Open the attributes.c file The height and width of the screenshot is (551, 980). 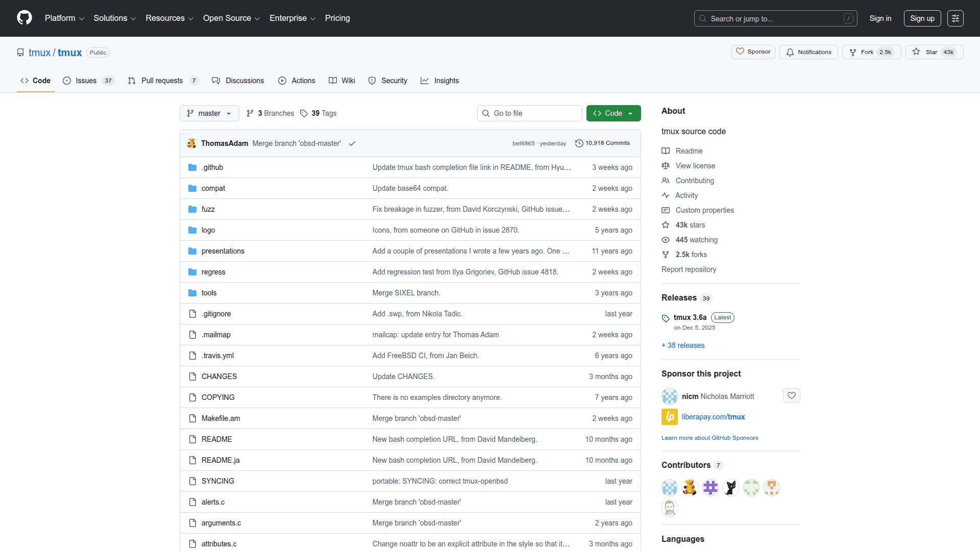[x=219, y=544]
